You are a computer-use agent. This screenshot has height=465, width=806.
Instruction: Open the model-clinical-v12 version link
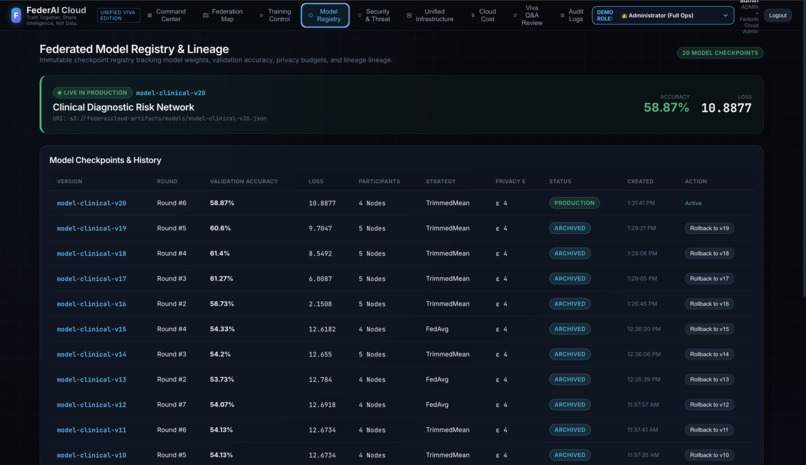(x=91, y=405)
